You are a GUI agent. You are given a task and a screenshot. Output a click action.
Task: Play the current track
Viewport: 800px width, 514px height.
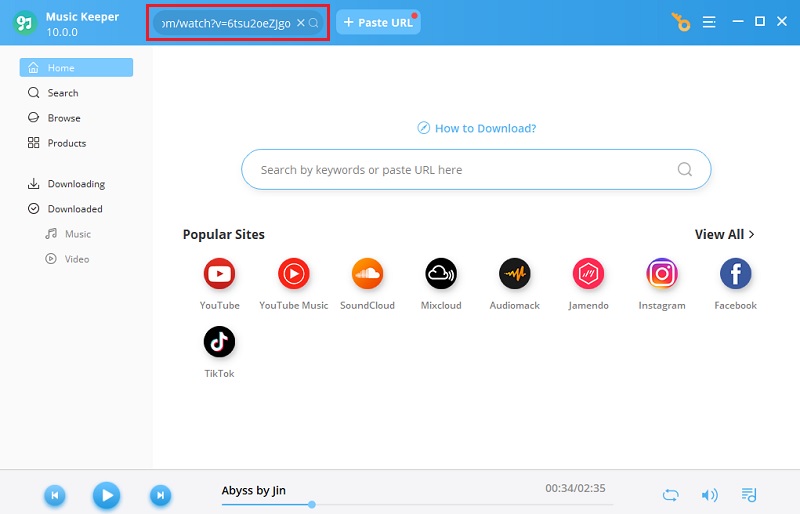point(106,495)
